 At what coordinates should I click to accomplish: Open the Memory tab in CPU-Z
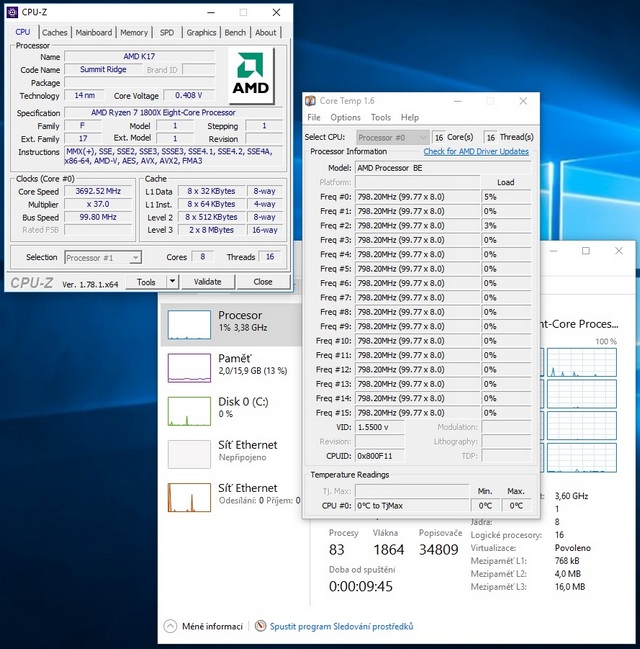134,32
